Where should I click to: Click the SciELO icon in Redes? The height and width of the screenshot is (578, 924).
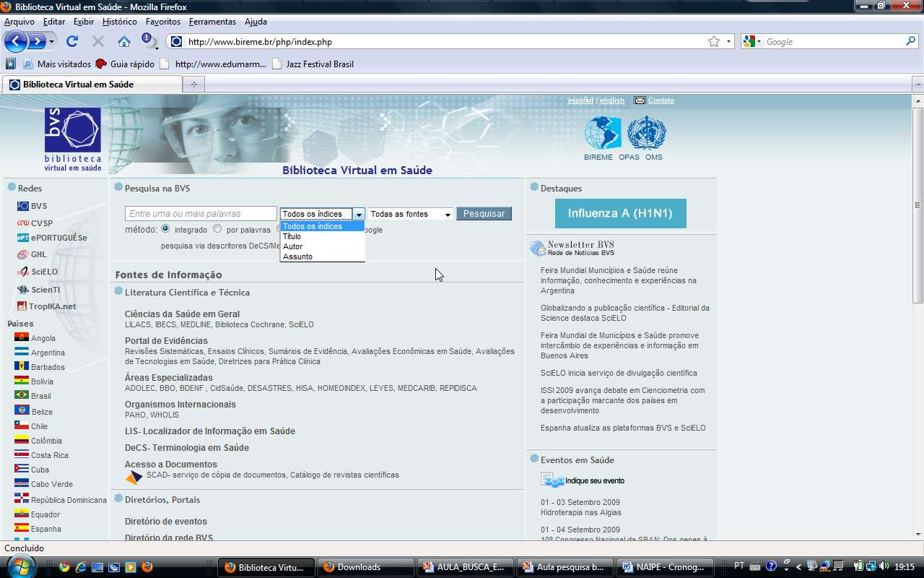point(23,272)
